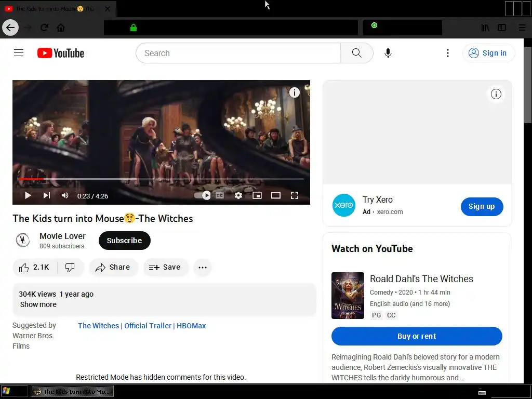Dislike this video
This screenshot has height=399, width=532.
tap(70, 268)
